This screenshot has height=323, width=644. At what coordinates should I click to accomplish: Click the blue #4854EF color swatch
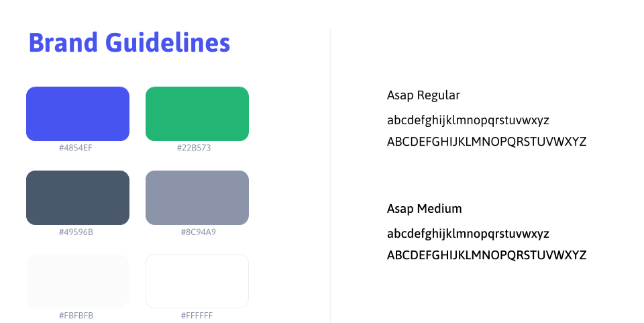pyautogui.click(x=78, y=114)
